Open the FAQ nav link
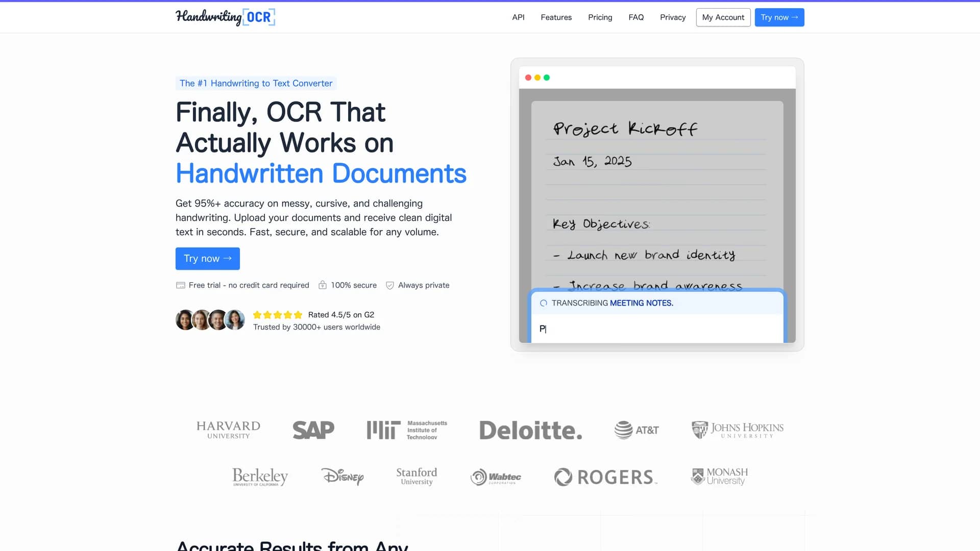Image resolution: width=980 pixels, height=551 pixels. pyautogui.click(x=636, y=17)
